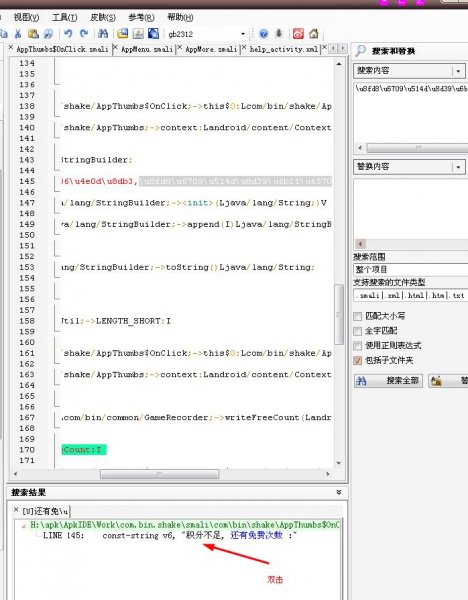Click the Paste clipboard toolbar icon
The height and width of the screenshot is (600, 468).
point(33,34)
